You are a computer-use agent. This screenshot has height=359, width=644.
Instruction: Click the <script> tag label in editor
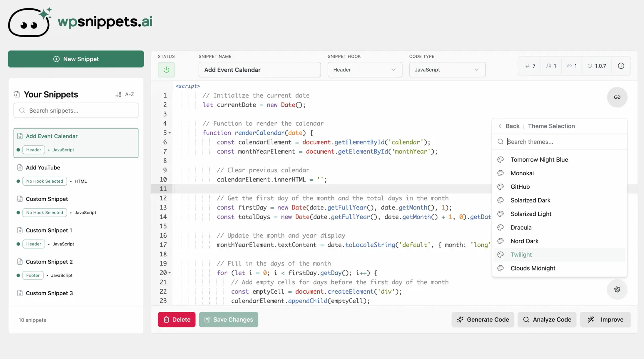pyautogui.click(x=188, y=86)
